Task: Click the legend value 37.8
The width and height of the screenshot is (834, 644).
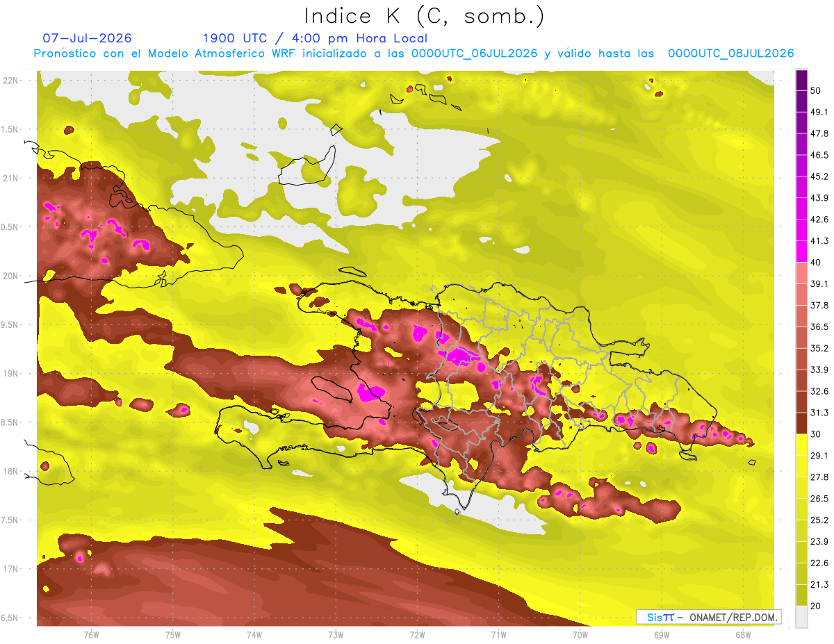Action: coord(819,305)
